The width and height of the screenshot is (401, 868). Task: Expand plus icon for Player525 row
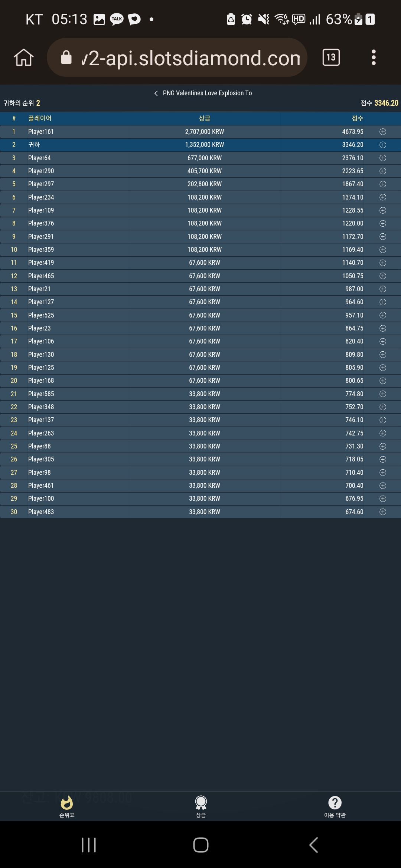(383, 315)
